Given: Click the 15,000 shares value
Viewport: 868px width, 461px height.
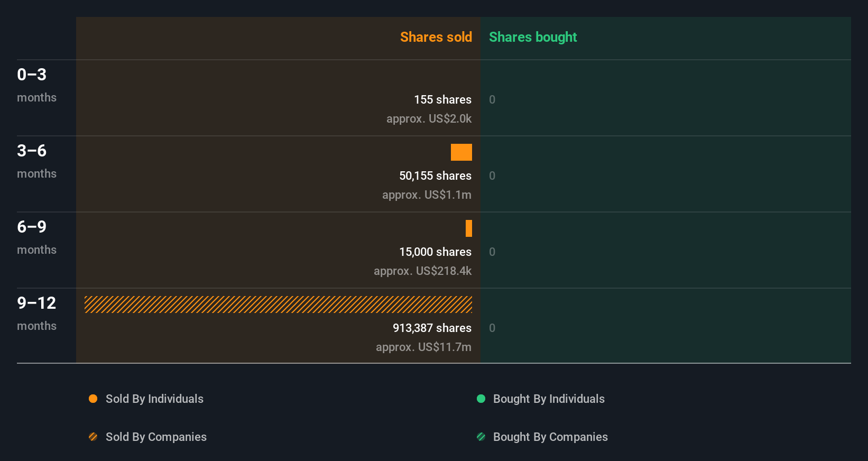Looking at the screenshot, I should point(435,252).
